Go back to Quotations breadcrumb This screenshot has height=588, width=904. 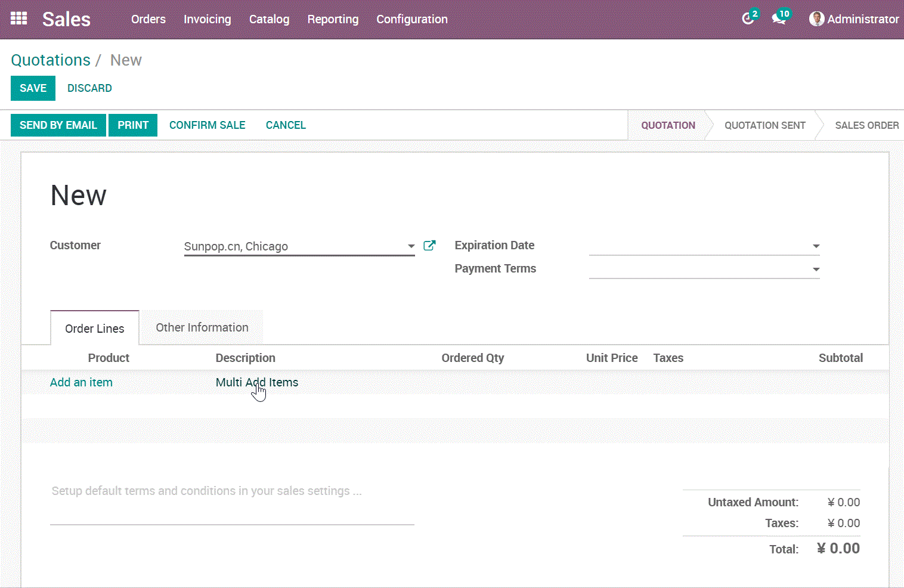51,60
